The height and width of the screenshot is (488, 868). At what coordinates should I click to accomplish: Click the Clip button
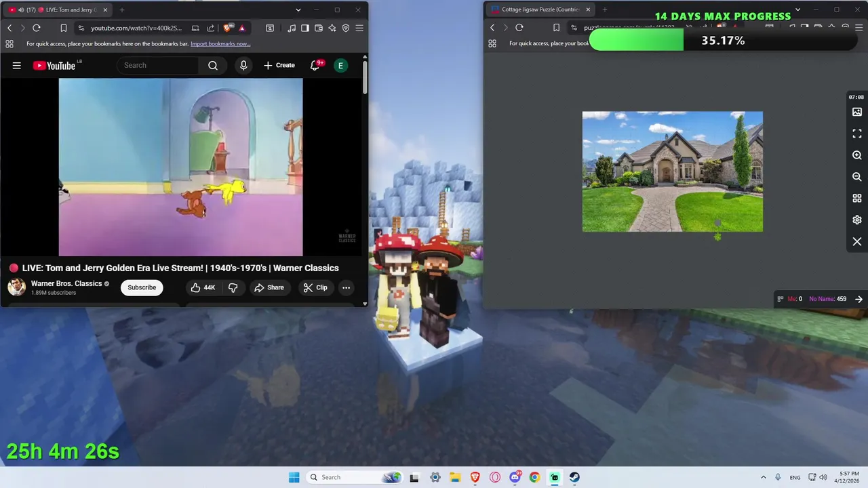(315, 287)
